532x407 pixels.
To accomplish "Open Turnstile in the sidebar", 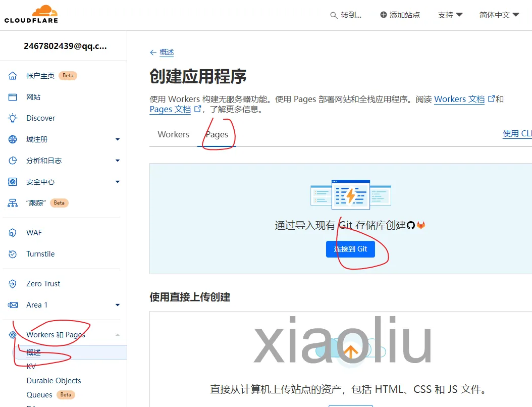I will point(40,254).
